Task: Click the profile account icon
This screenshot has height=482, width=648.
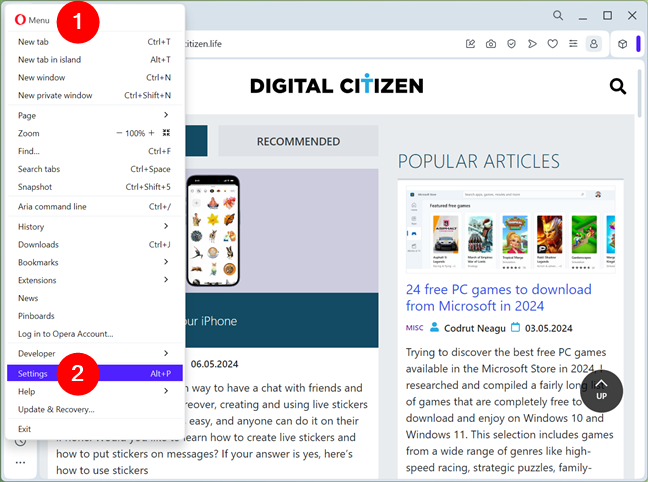Action: (x=593, y=44)
